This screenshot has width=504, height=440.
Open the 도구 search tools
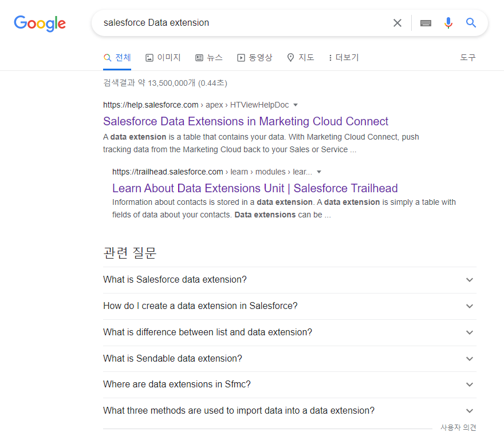pyautogui.click(x=468, y=58)
